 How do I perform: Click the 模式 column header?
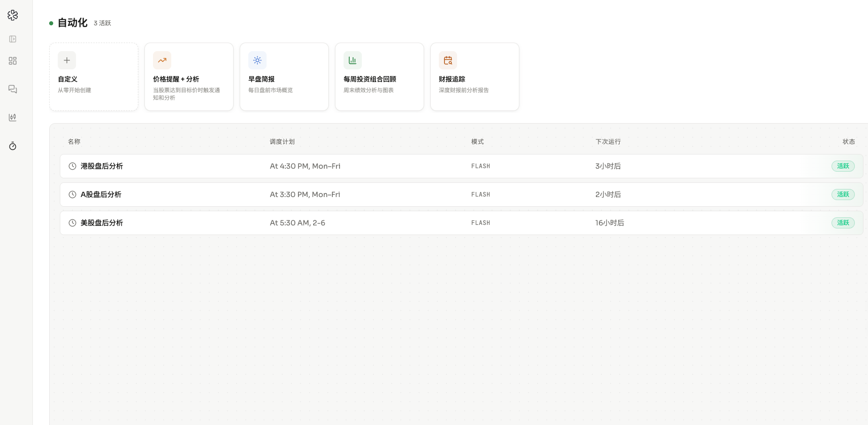tap(477, 142)
